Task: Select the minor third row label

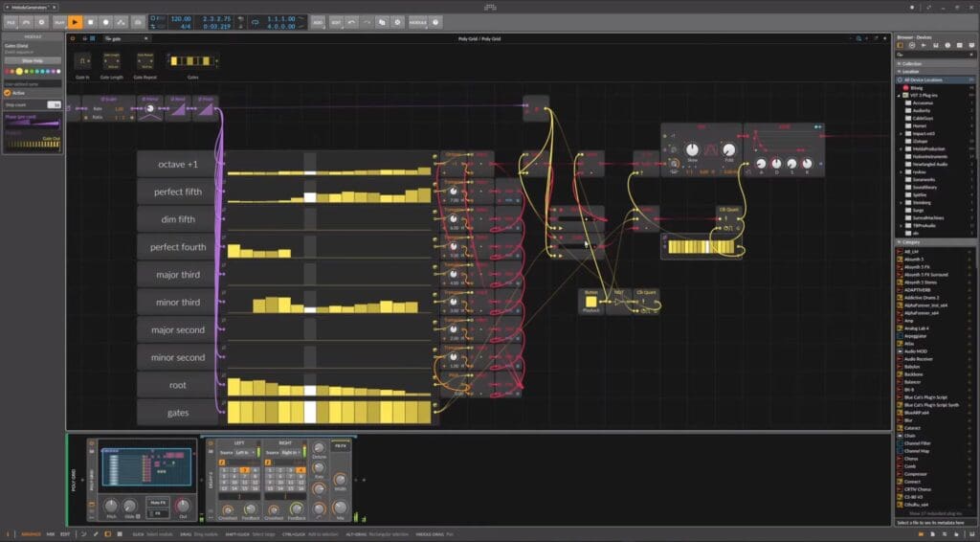Action: click(177, 302)
